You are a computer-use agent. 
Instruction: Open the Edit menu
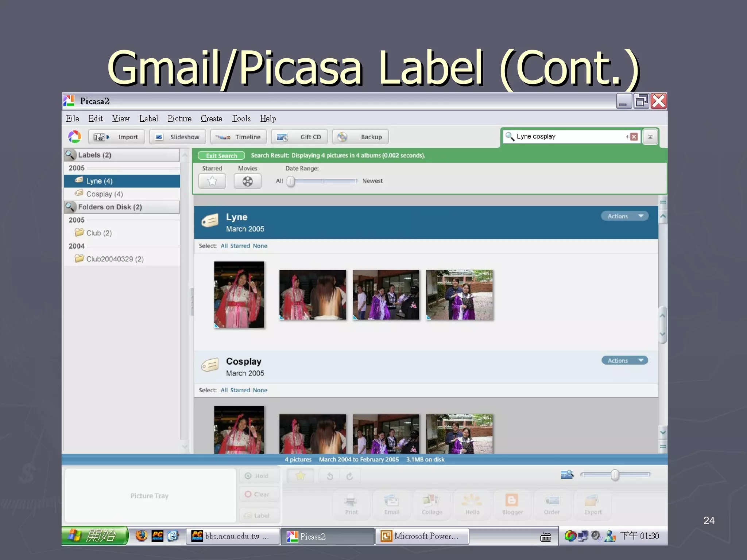click(96, 118)
